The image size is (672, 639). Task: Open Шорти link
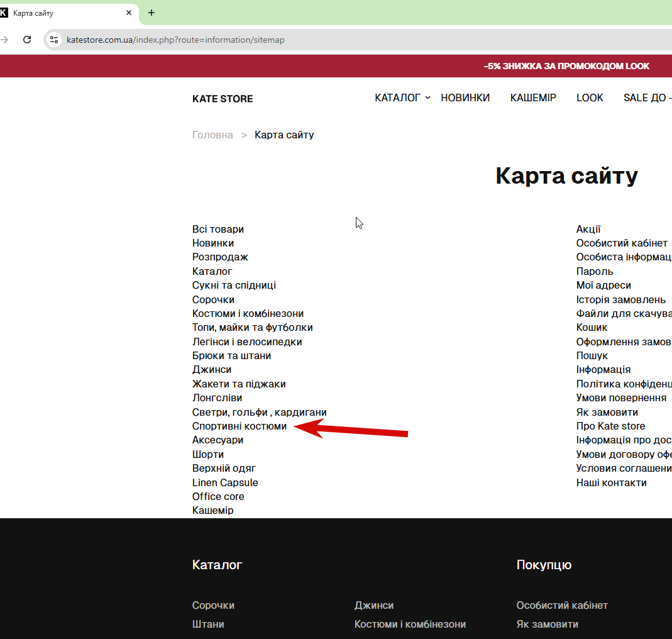coord(208,454)
